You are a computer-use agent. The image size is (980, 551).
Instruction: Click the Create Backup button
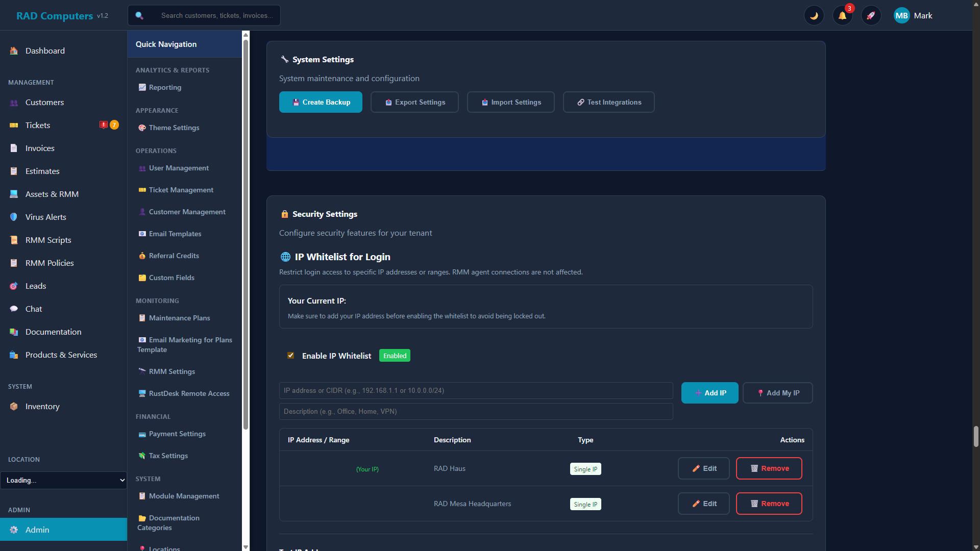point(321,102)
